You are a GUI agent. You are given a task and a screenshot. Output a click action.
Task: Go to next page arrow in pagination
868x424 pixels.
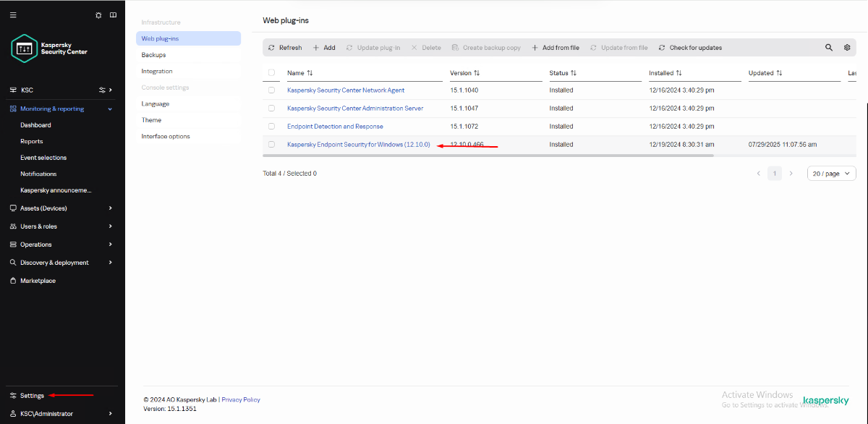tap(791, 174)
